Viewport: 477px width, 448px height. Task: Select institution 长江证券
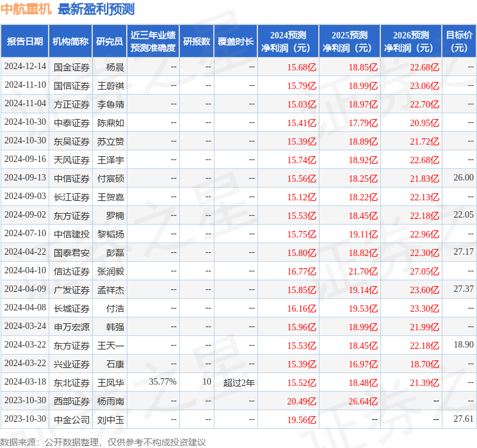coord(72,197)
